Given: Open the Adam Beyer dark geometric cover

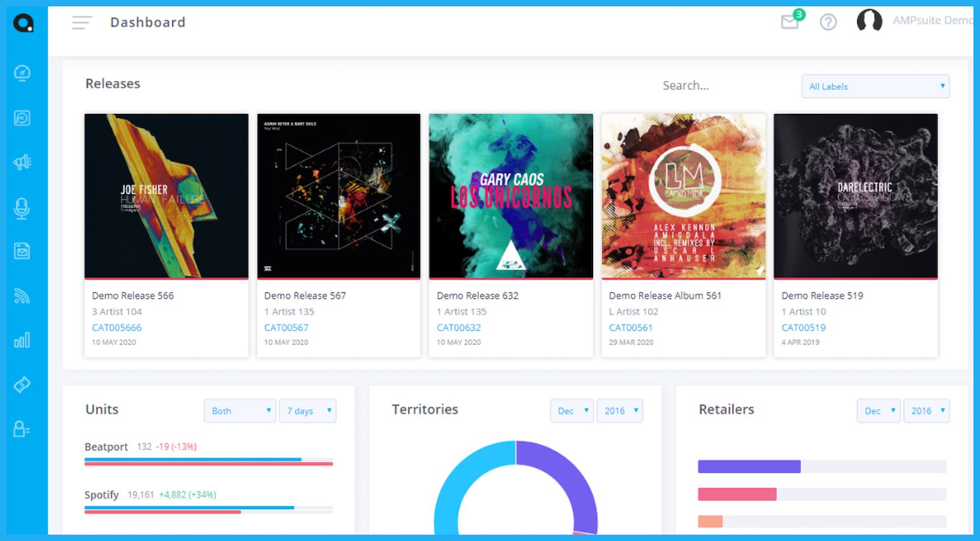Looking at the screenshot, I should [x=339, y=196].
